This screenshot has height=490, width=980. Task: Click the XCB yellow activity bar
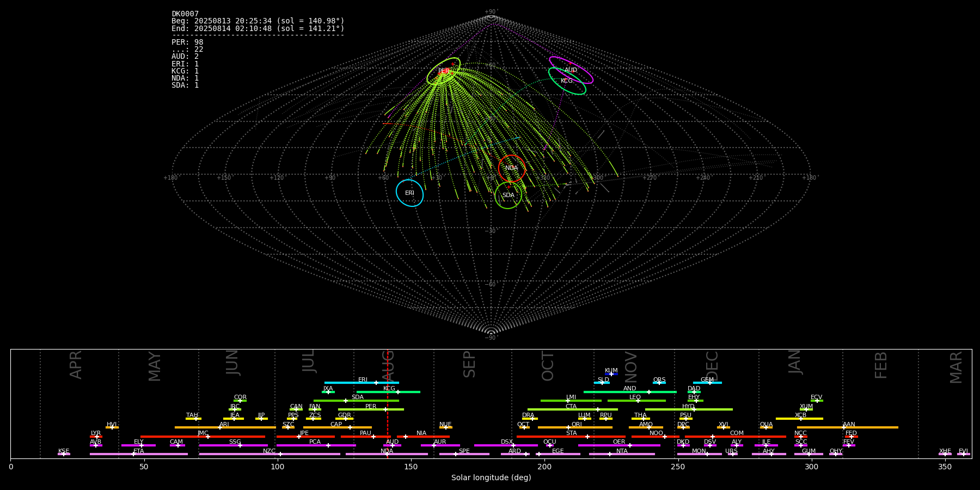click(799, 418)
